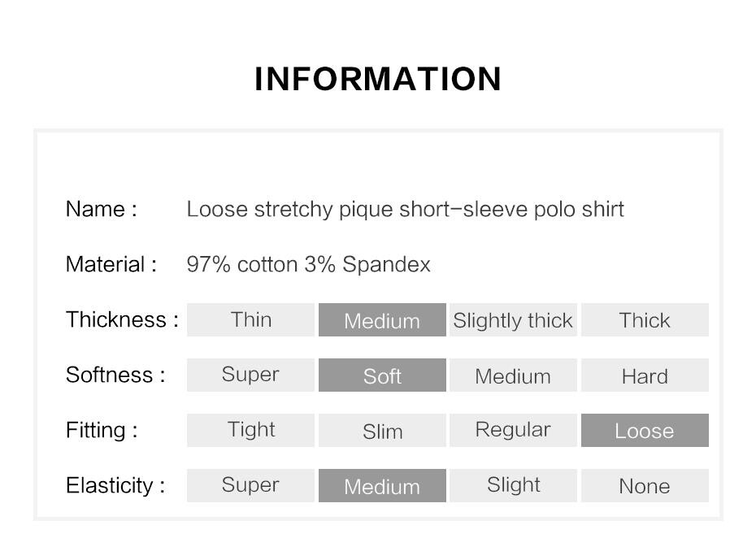The height and width of the screenshot is (551, 756).
Task: Select the Thin thickness option
Action: click(x=250, y=319)
